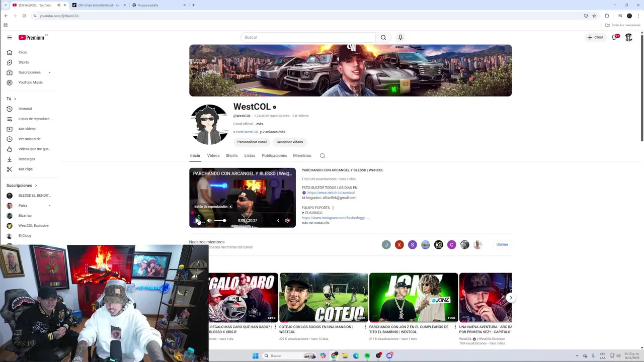Mute the WestCOL YouTube tab audio

click(x=58, y=5)
